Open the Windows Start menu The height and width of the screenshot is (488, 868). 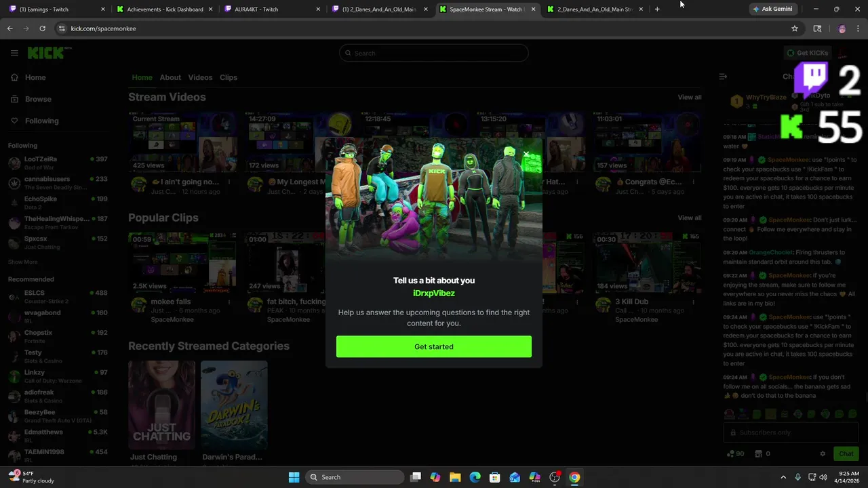pos(294,477)
